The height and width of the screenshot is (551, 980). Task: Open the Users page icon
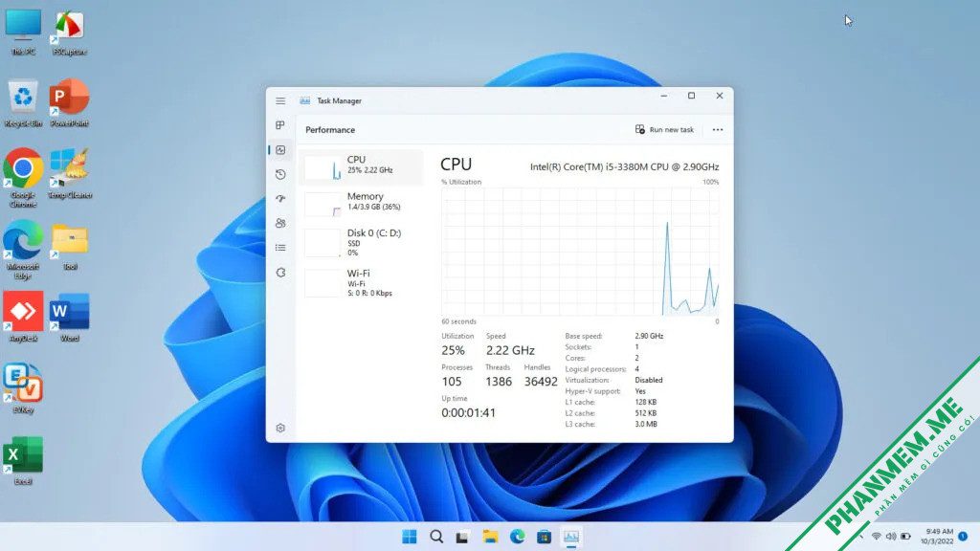280,223
